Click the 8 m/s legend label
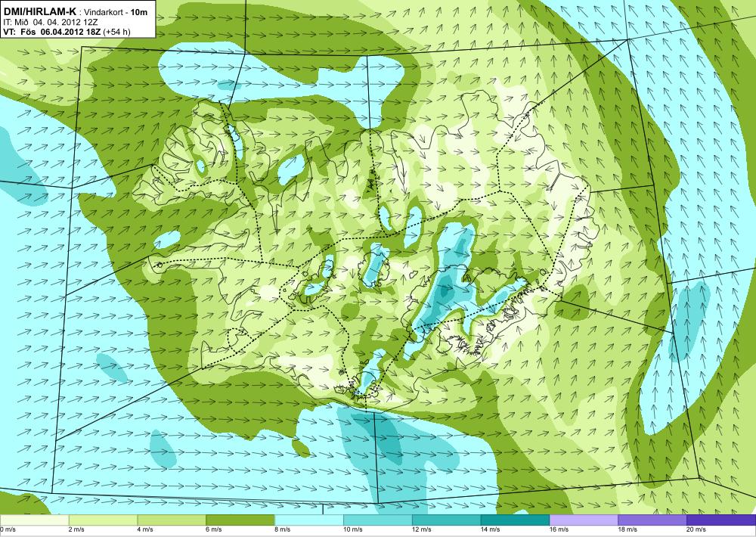This screenshot has height=537, width=756. 283,529
